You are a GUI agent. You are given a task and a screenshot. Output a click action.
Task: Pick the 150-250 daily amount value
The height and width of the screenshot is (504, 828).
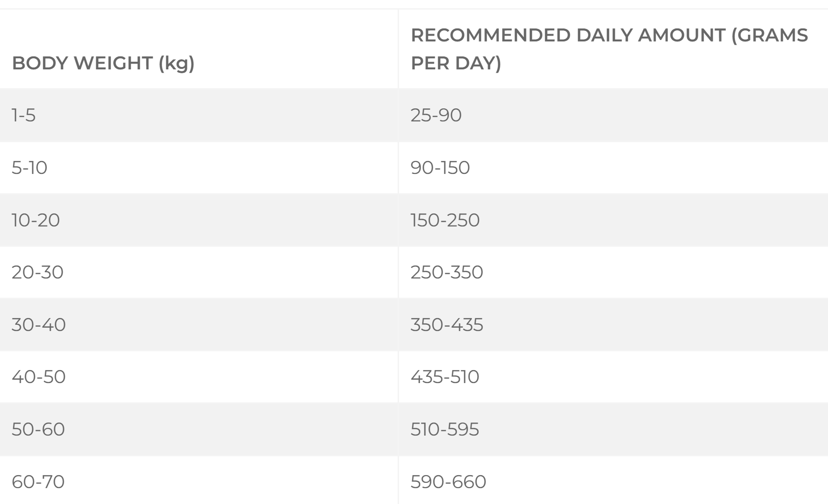(445, 220)
